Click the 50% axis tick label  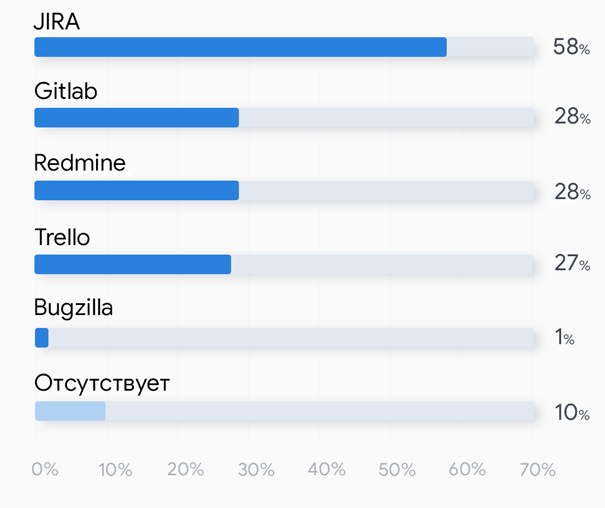click(x=397, y=469)
